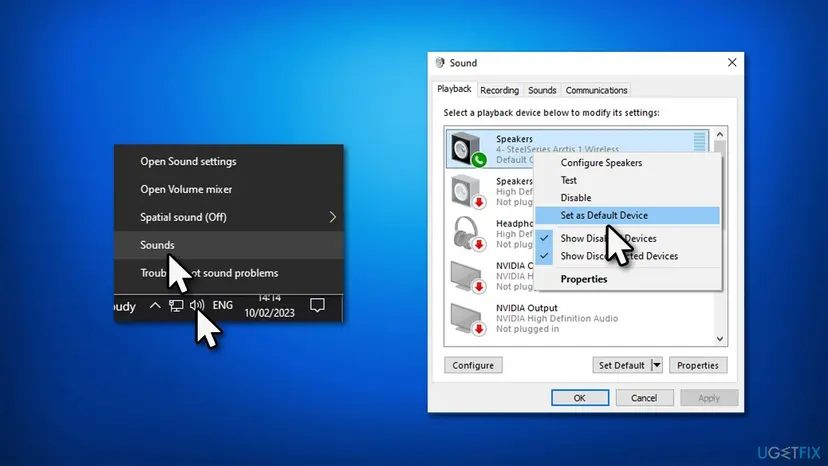
Task: Click the Sound dialog title bar icon
Action: [440, 62]
